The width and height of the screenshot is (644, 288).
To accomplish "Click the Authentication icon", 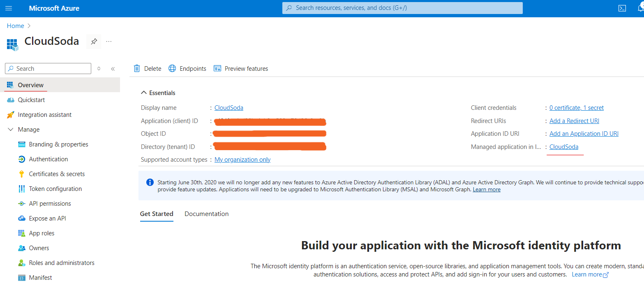I will pyautogui.click(x=22, y=159).
